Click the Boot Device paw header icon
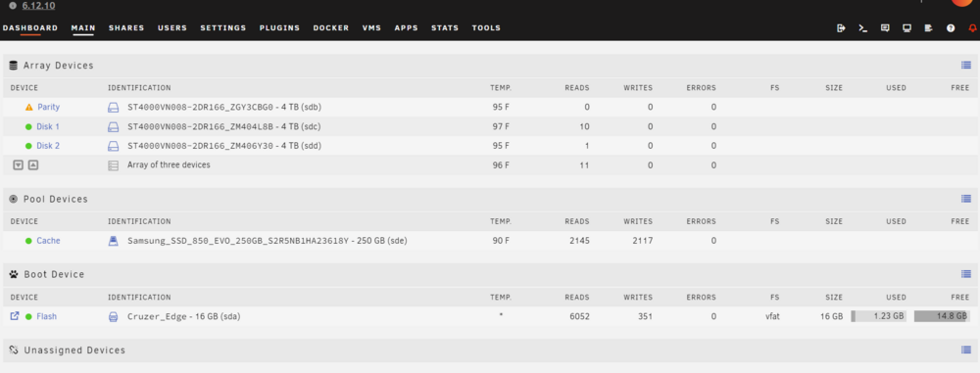Screen dimensions: 980x373 [14, 274]
